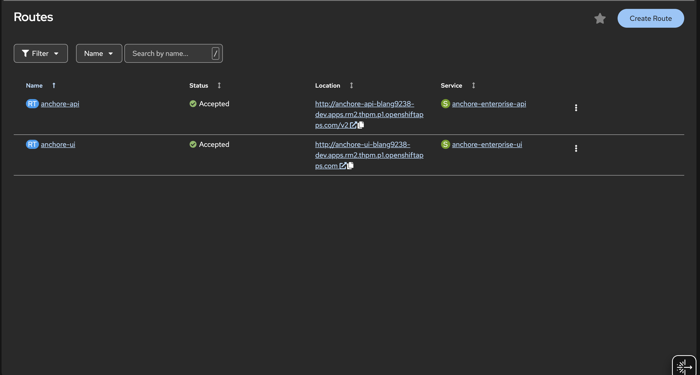Expand the Filter dropdown
The height and width of the screenshot is (375, 700).
tap(41, 54)
